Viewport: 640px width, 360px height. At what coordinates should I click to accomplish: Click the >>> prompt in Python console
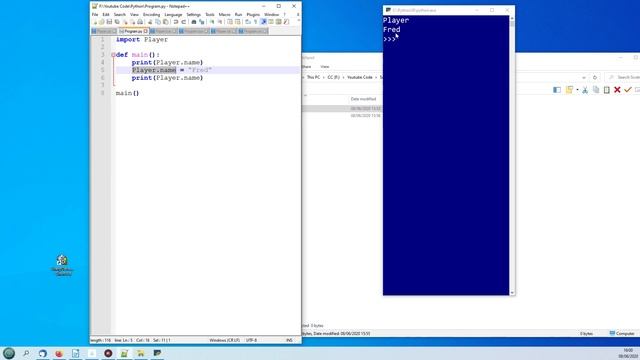[389, 39]
